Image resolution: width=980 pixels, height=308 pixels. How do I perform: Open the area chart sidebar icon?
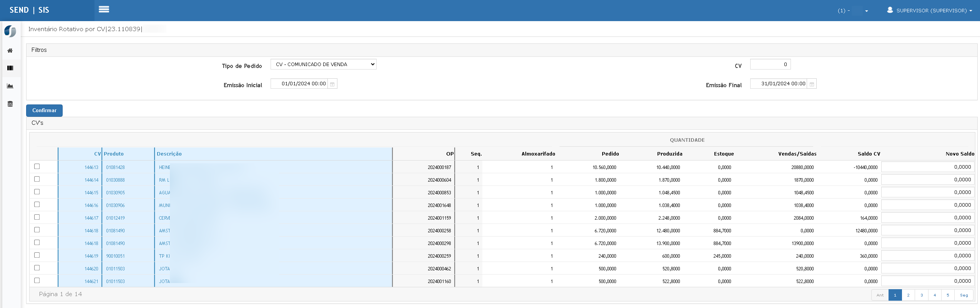click(x=10, y=86)
